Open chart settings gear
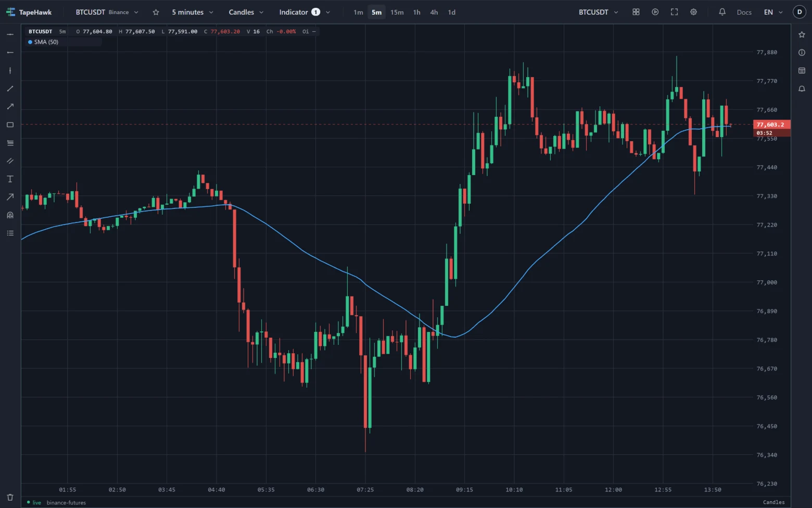 pos(693,12)
